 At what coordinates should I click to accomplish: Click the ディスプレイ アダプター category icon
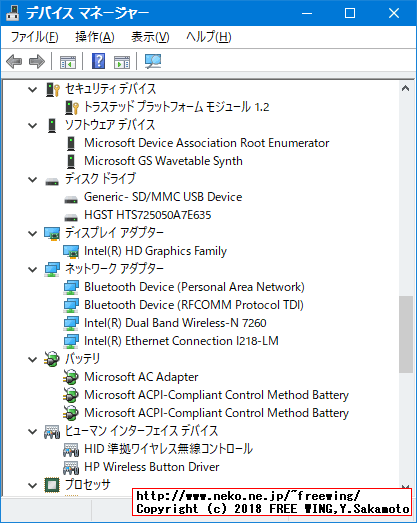pyautogui.click(x=52, y=233)
